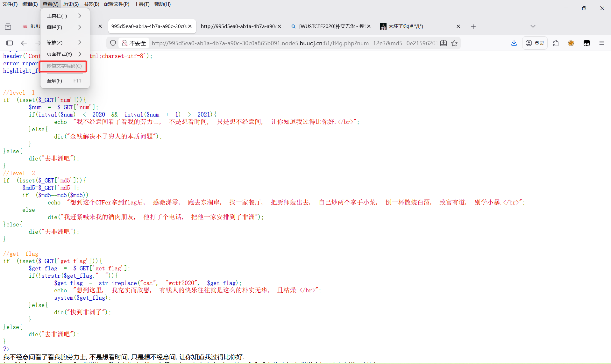Click the save page icon beside the address bar

pyautogui.click(x=443, y=43)
